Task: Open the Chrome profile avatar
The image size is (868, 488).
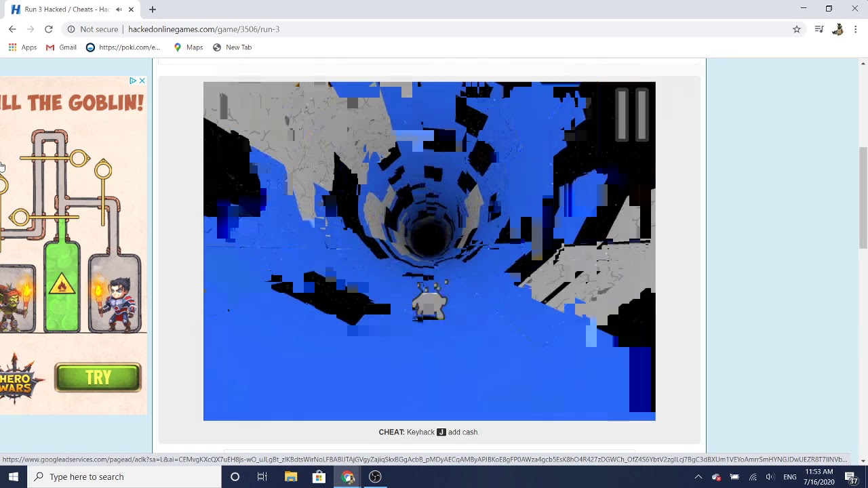Action: 837,29
